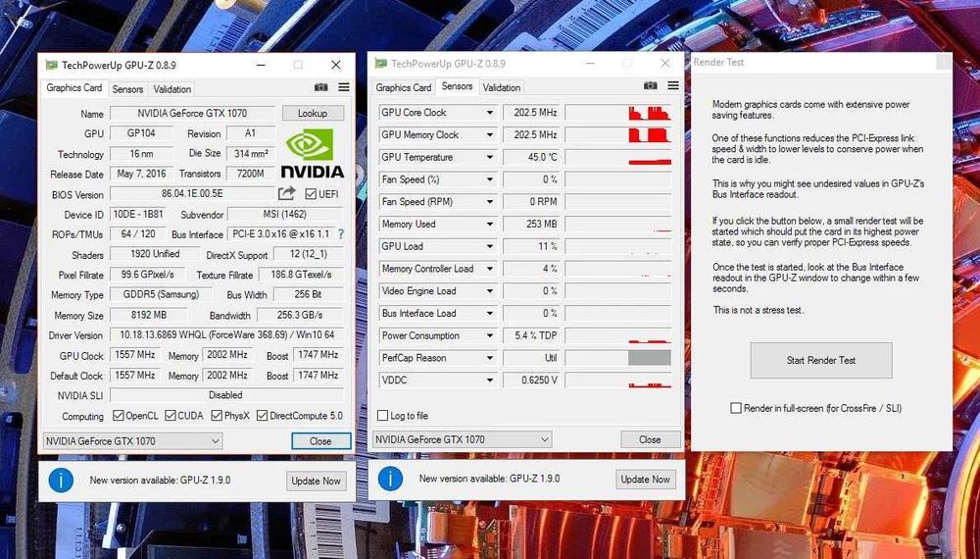Enable Log to file checkbox
The width and height of the screenshot is (980, 559).
click(382, 415)
